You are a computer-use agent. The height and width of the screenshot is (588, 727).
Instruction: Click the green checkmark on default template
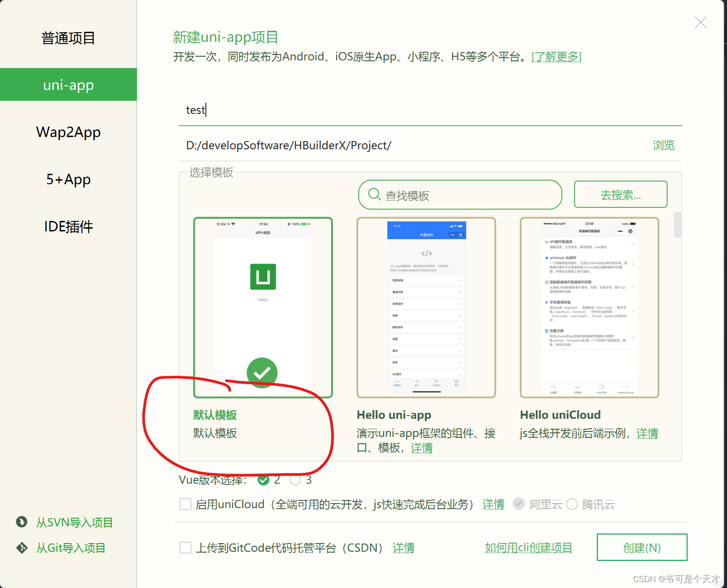(262, 373)
